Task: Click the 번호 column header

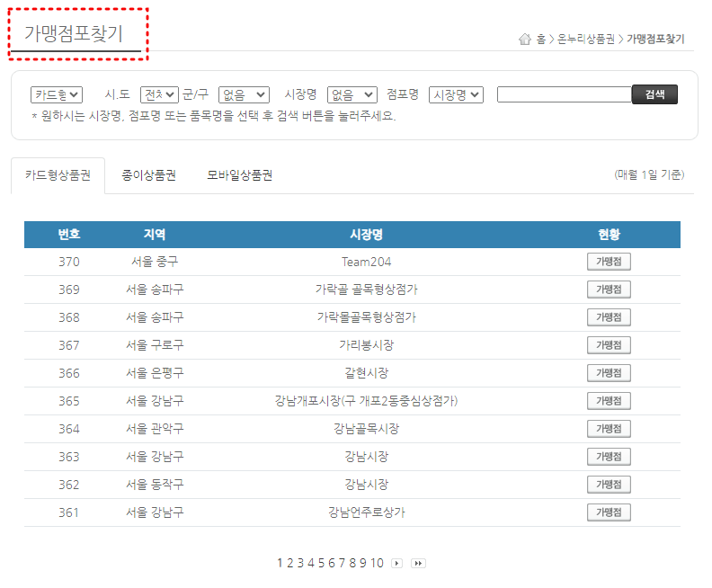Action: click(x=69, y=235)
